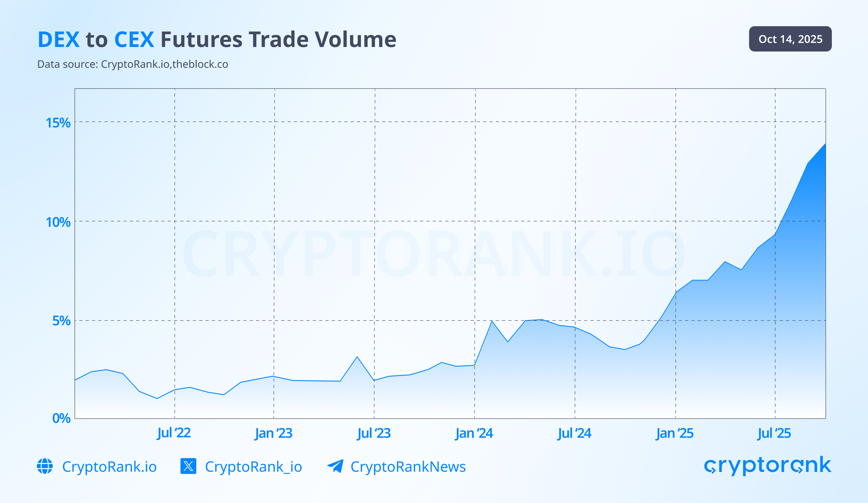Click the cryptorank logo in bottom right

767,465
